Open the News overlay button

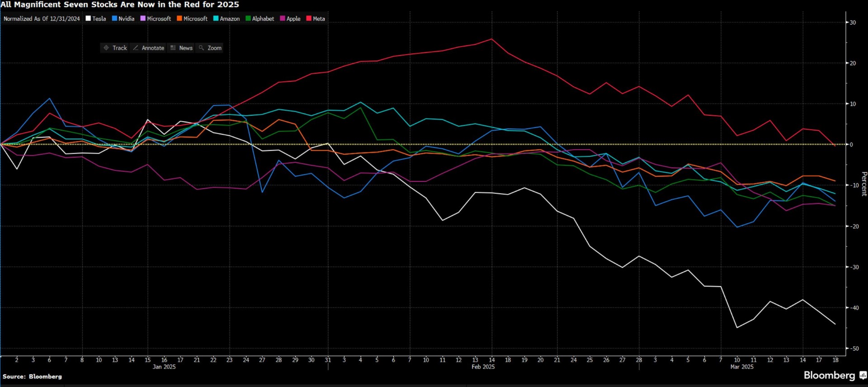pyautogui.click(x=181, y=48)
